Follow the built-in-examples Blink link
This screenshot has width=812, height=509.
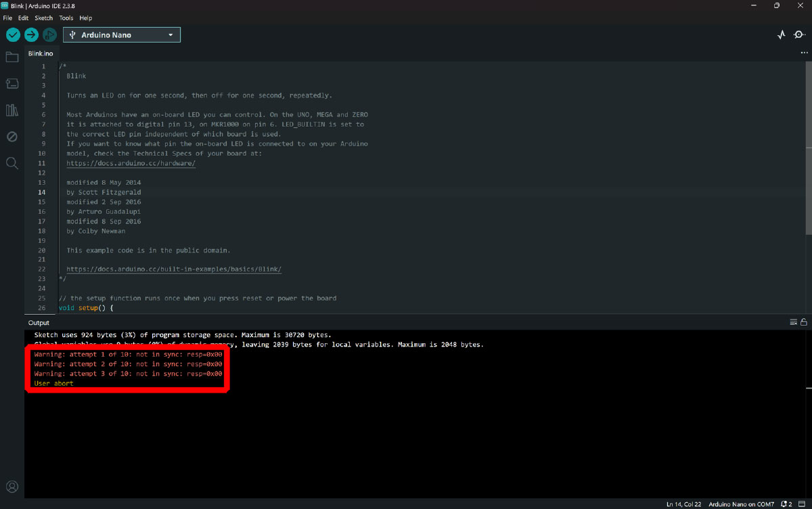point(174,269)
